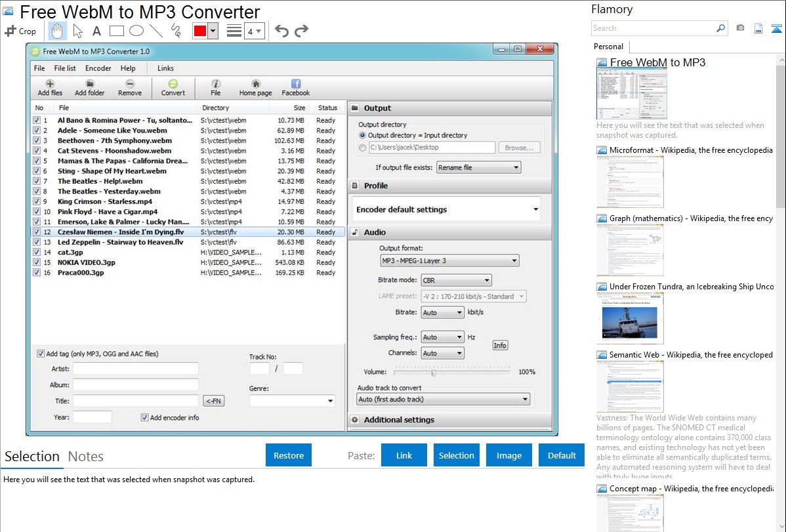786x532 pixels.
Task: Activate the hand pan tool
Action: (58, 31)
